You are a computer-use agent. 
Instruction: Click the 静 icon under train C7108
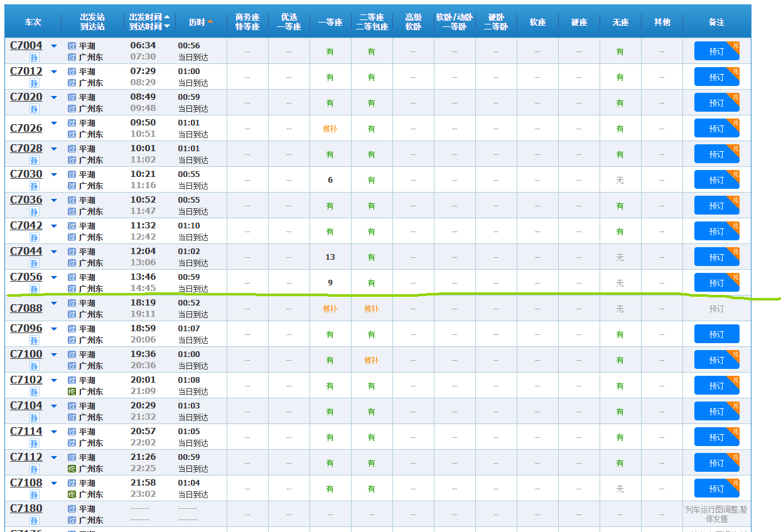[34, 495]
